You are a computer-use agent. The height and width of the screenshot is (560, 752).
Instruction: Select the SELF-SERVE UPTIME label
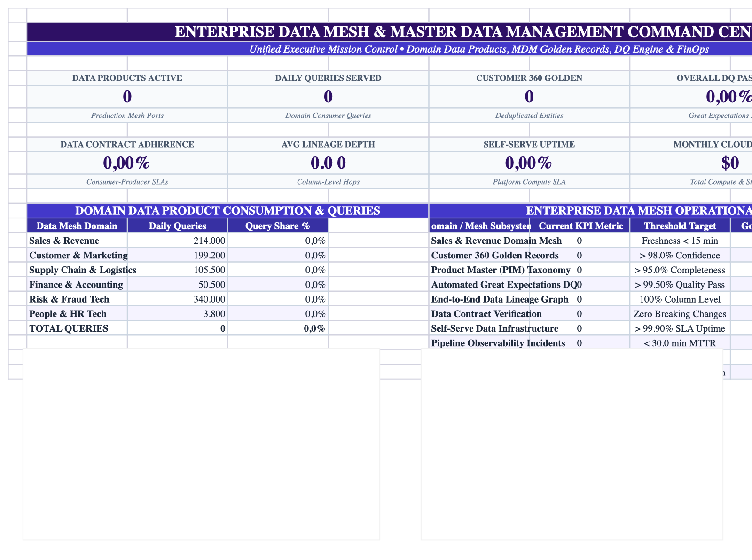click(529, 144)
